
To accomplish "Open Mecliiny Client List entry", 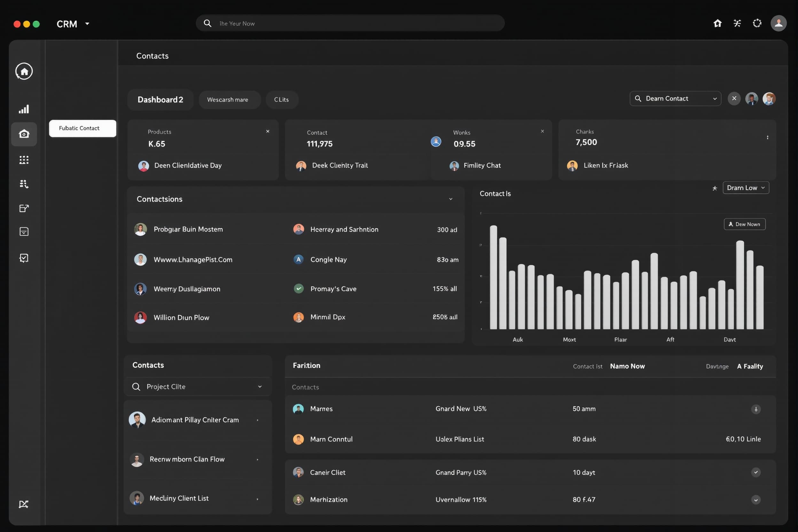I will (x=198, y=498).
